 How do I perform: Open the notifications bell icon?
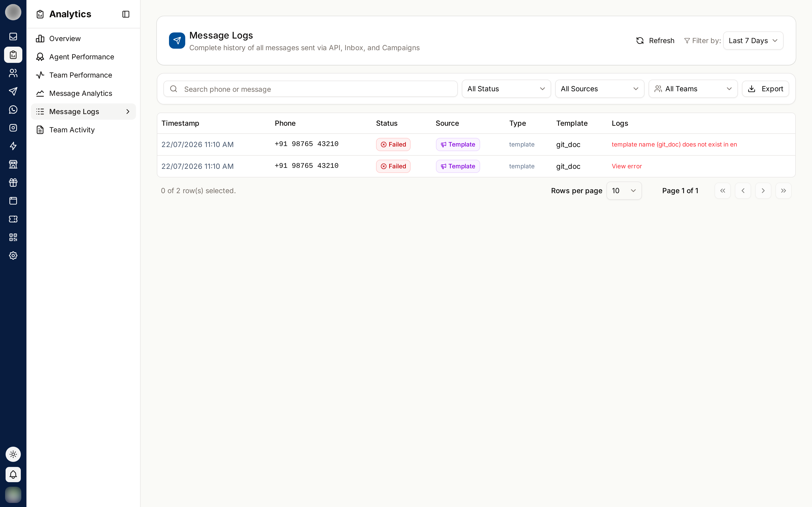click(x=13, y=475)
